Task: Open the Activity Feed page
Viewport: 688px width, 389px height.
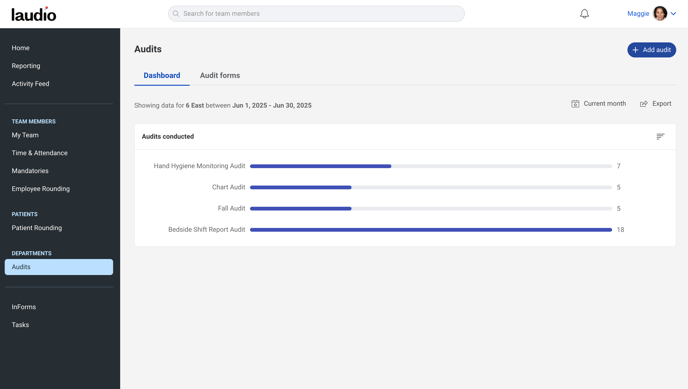Action: coord(30,83)
